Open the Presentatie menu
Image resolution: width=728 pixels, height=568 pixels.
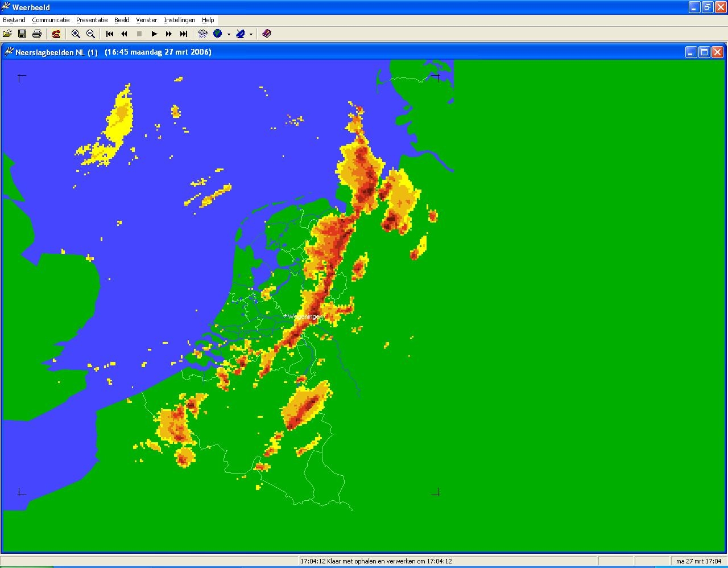pos(92,20)
